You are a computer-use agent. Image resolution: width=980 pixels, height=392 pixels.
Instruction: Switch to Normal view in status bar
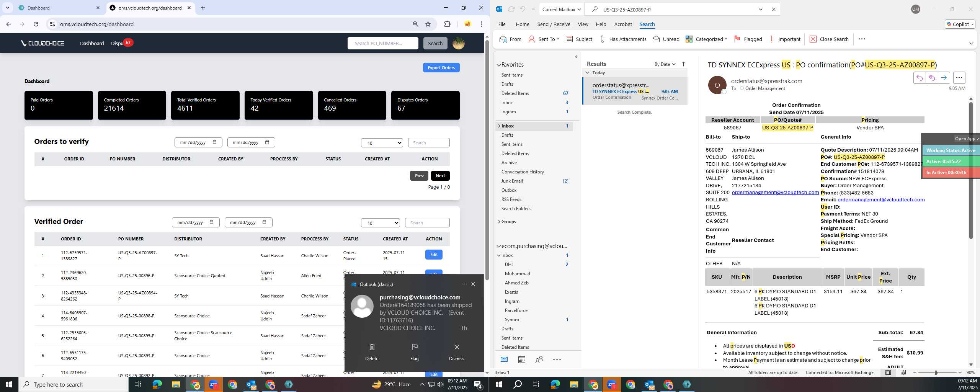point(888,372)
